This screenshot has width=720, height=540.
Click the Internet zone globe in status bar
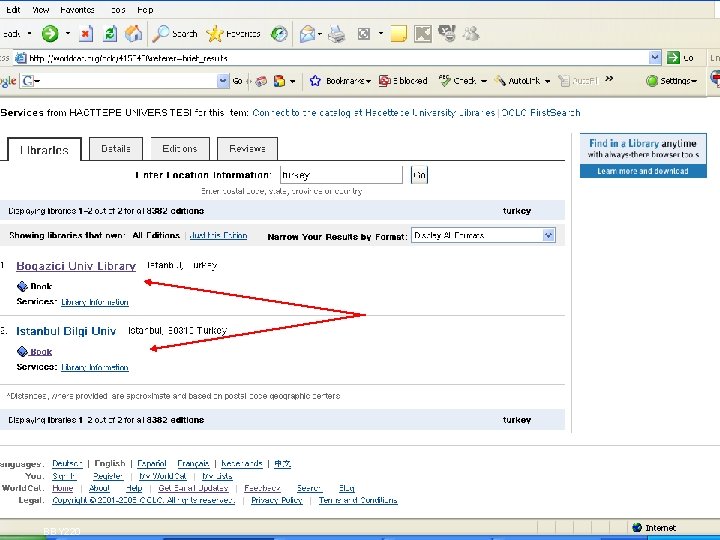tap(637, 528)
